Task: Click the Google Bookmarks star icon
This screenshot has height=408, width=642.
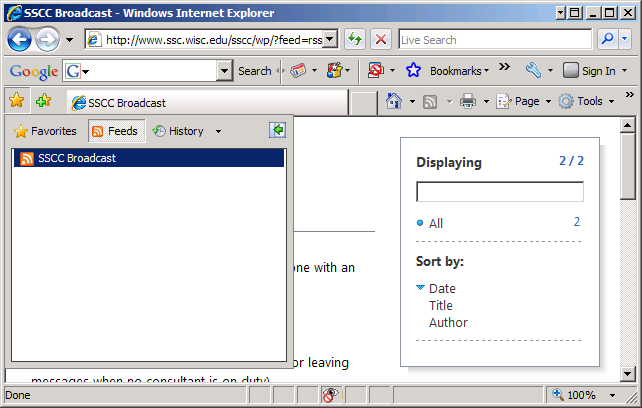Action: click(x=413, y=71)
